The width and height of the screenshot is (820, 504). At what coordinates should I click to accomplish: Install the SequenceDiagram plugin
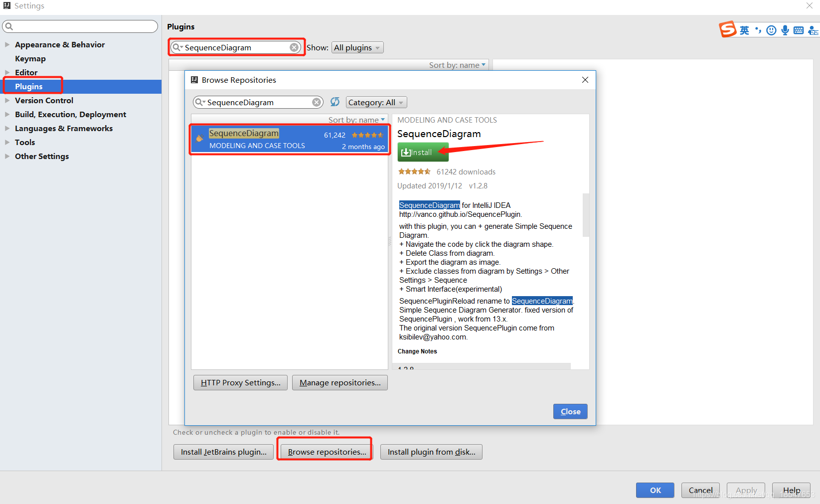click(423, 152)
